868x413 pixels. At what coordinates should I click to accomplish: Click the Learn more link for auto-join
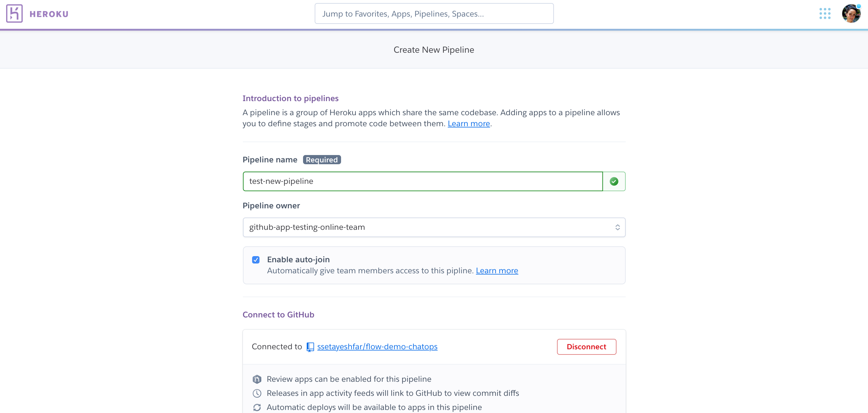497,270
